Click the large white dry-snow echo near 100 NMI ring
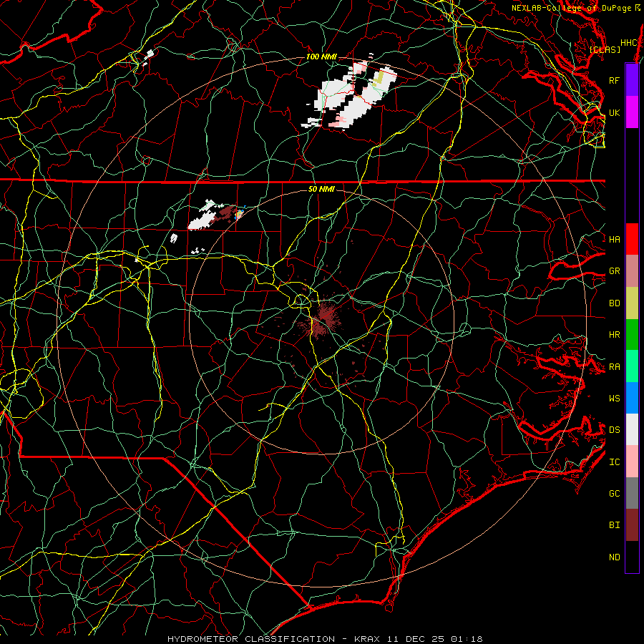 tap(349, 97)
